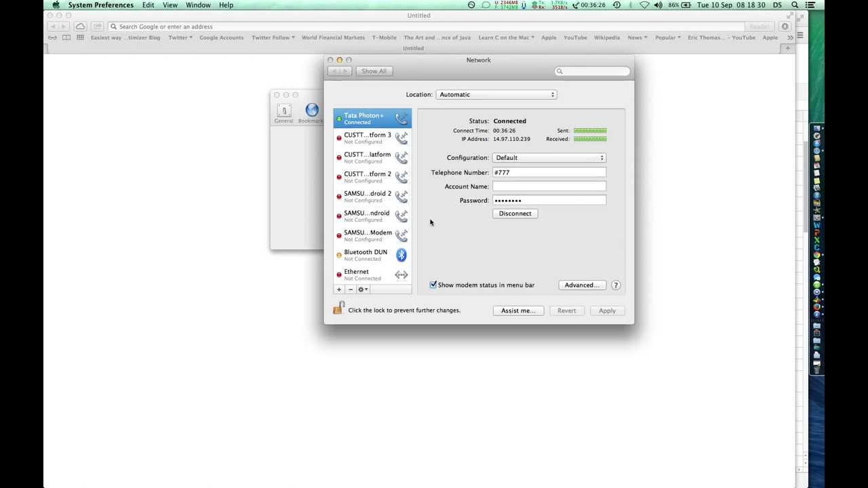Click the Bookmarks globe in Safari preferences
This screenshot has height=488, width=868.
click(x=312, y=113)
